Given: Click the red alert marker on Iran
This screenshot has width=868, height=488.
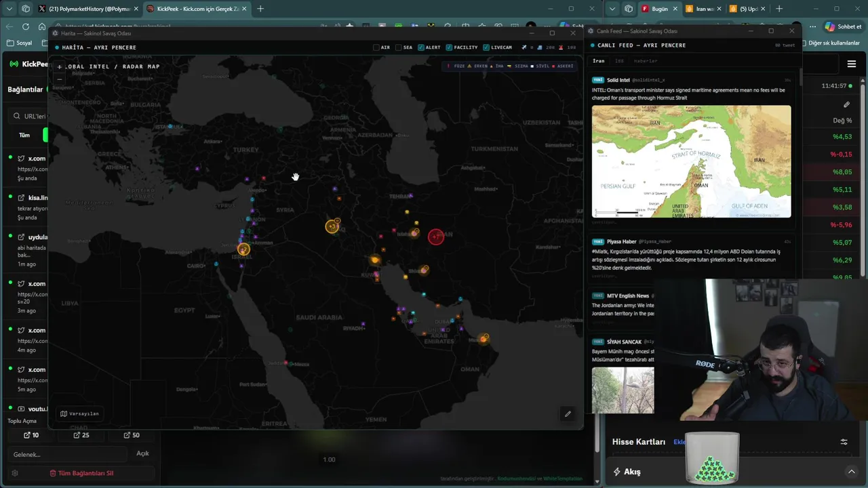Looking at the screenshot, I should (436, 236).
